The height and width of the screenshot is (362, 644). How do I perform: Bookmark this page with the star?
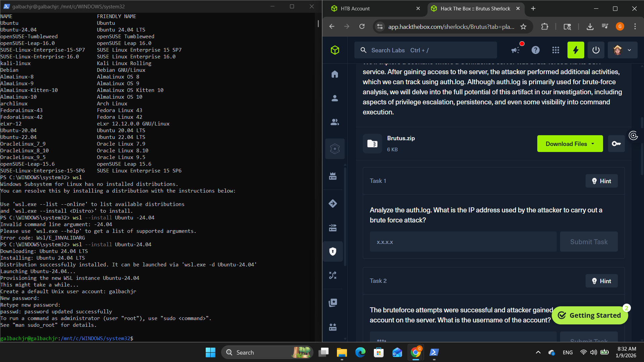(523, 27)
